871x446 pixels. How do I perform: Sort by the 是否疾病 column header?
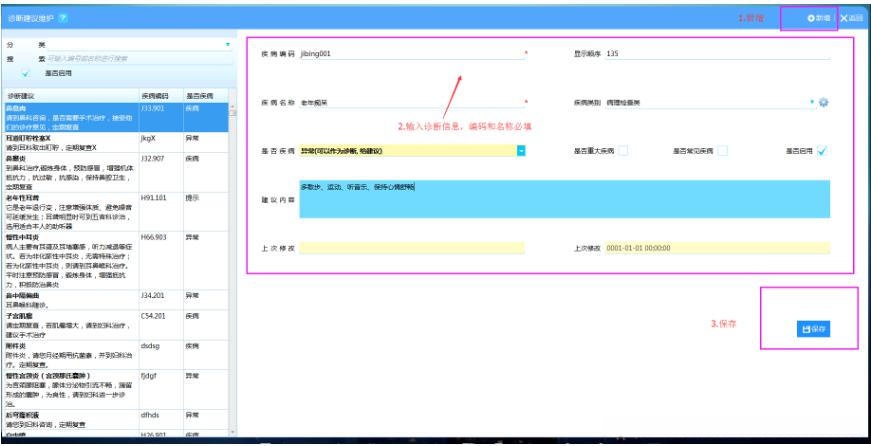click(x=206, y=96)
